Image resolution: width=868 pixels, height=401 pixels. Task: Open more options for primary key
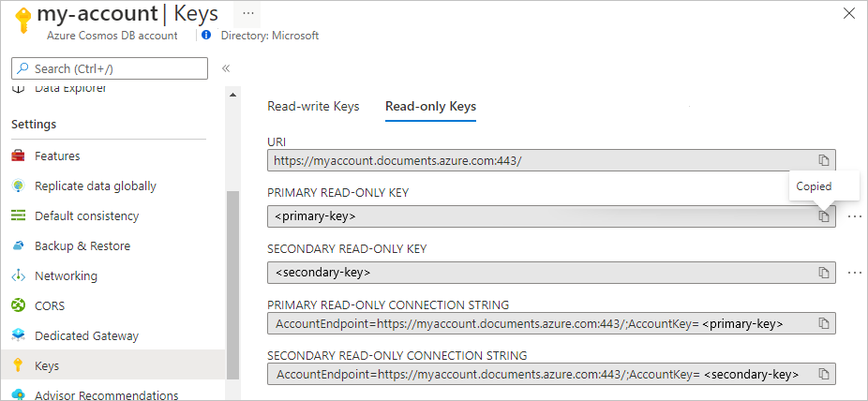[855, 216]
